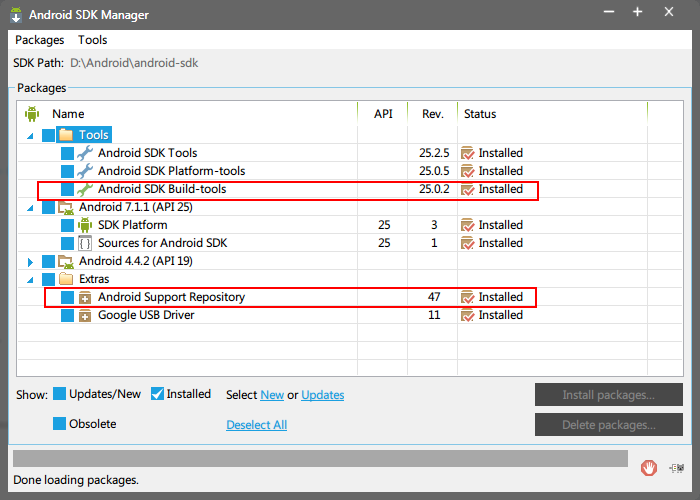Viewport: 700px width, 500px height.
Task: Check the Android 4.4.2 (API 19) checkbox
Action: [48, 261]
